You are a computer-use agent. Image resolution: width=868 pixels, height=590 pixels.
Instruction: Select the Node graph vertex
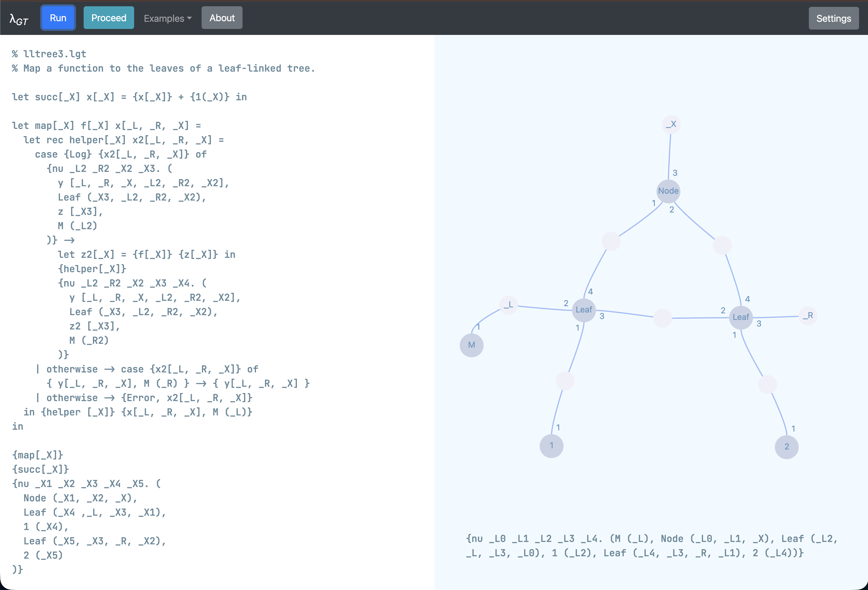click(668, 191)
